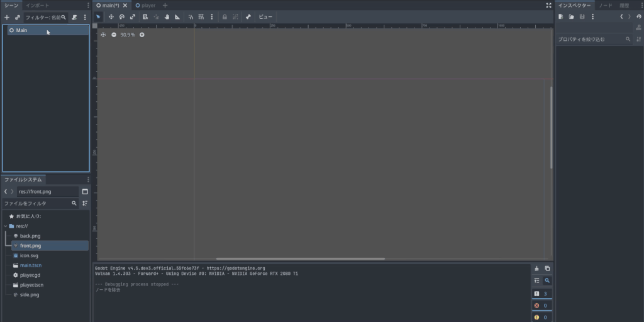Activate the Pan Mode hand tool
The image size is (644, 322).
point(167,17)
